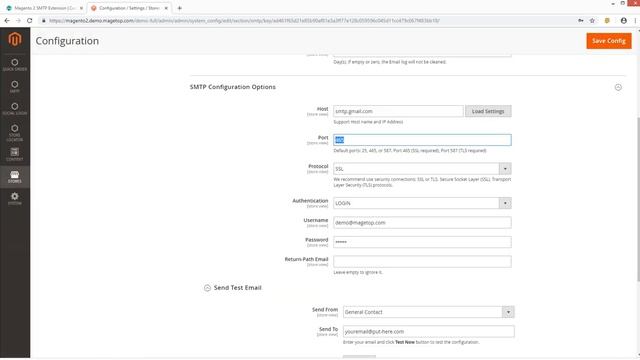Click the Send Test Email heading text
This screenshot has width=640, height=360.
point(238,288)
